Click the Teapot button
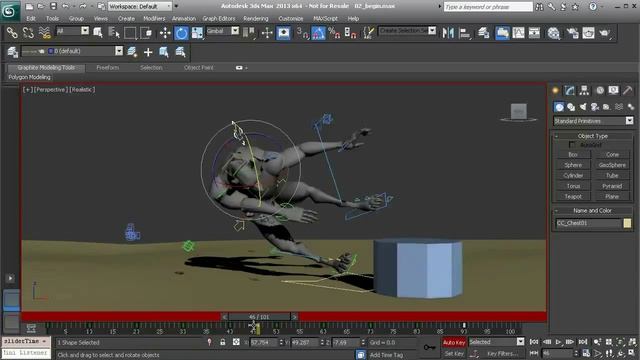 (573, 196)
